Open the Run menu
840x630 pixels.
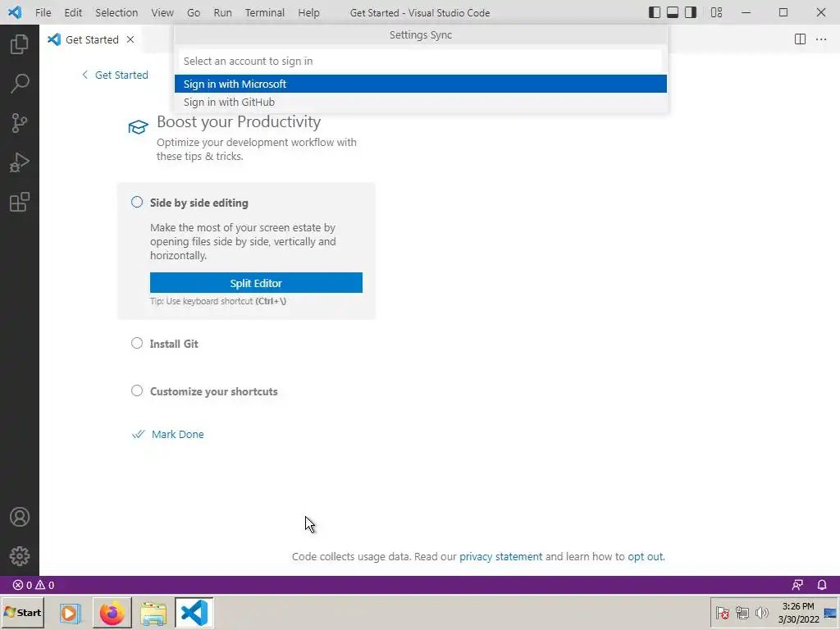point(222,12)
